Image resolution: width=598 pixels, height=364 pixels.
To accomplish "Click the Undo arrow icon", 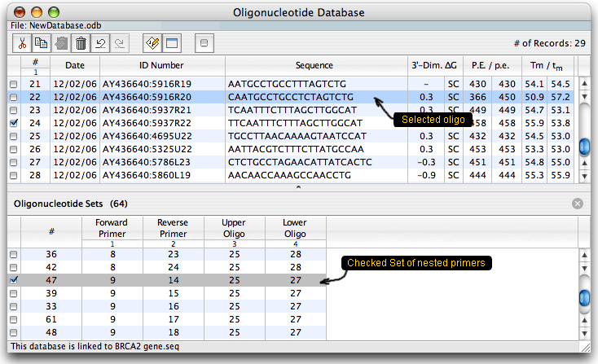I will 100,42.
